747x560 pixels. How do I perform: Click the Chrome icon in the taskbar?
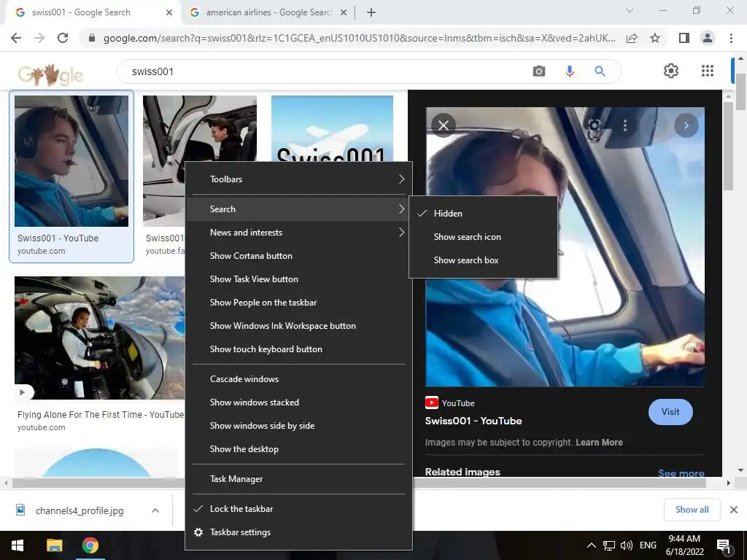coord(90,545)
